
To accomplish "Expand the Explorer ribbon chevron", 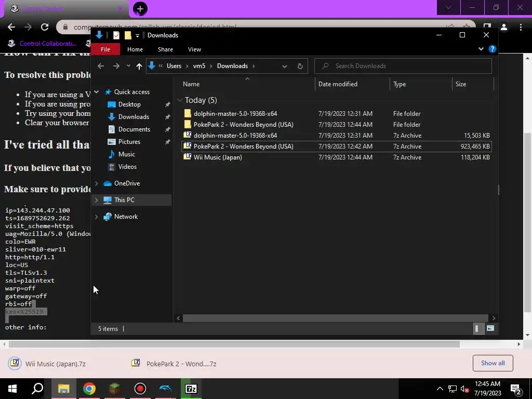I will pos(481,49).
